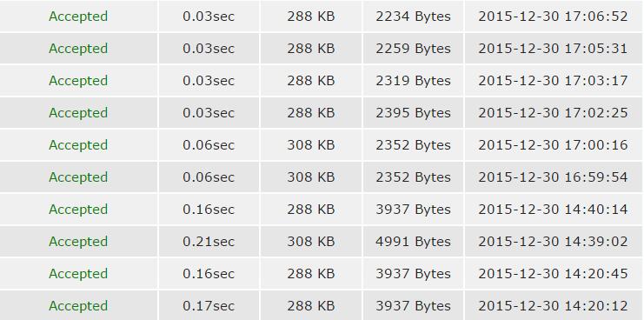Click the Accepted status dated 14:40:14
Screen dimensions: 644x320
pyautogui.click(x=78, y=209)
